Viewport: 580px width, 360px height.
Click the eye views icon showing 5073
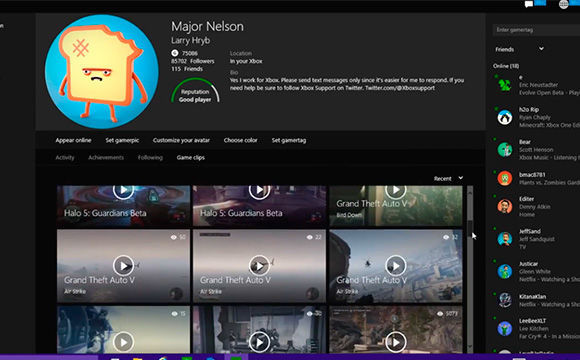click(440, 314)
